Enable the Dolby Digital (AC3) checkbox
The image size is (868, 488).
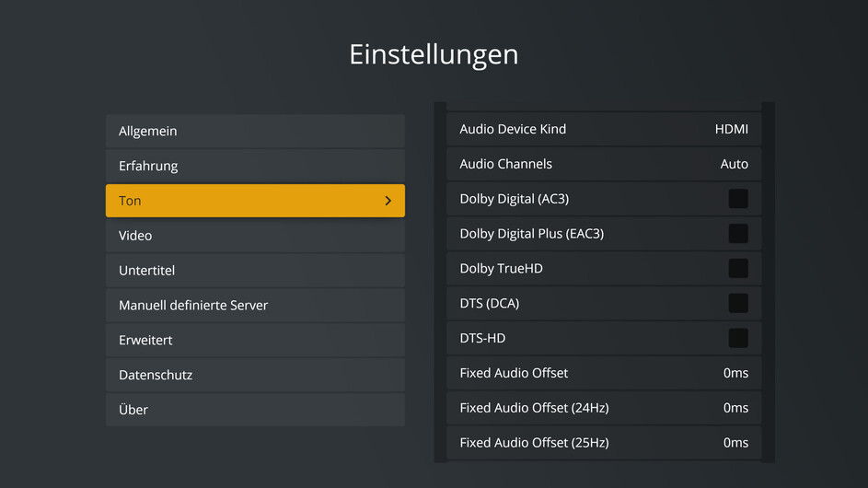(x=737, y=199)
